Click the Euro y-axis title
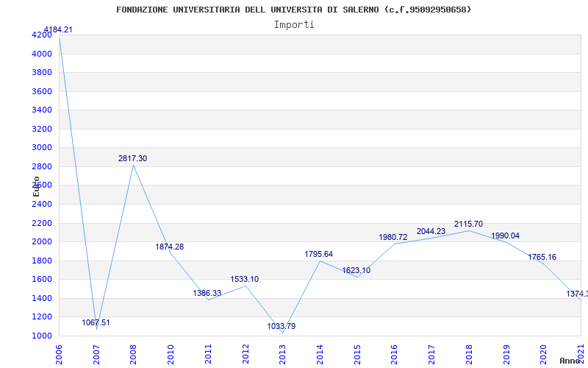Screen dimensions: 588x368 coord(36,186)
